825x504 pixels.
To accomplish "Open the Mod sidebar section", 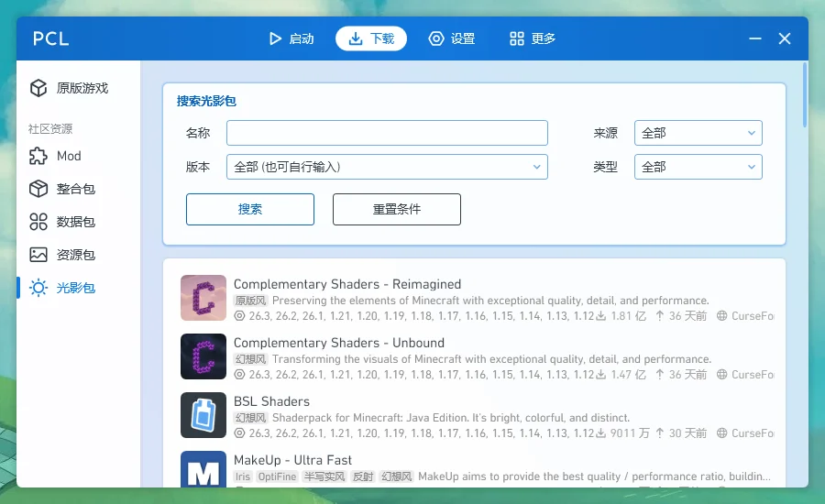I will pos(79,157).
